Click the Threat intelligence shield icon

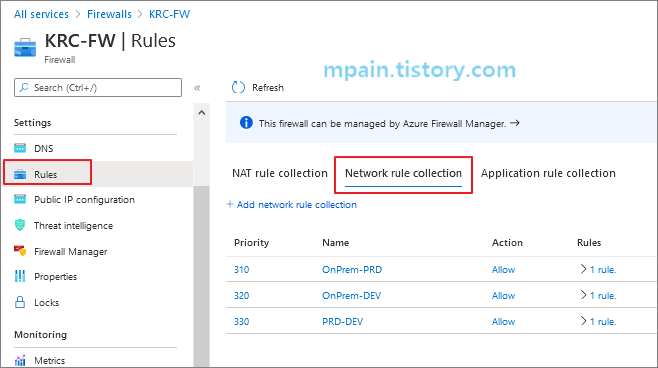pyautogui.click(x=20, y=225)
